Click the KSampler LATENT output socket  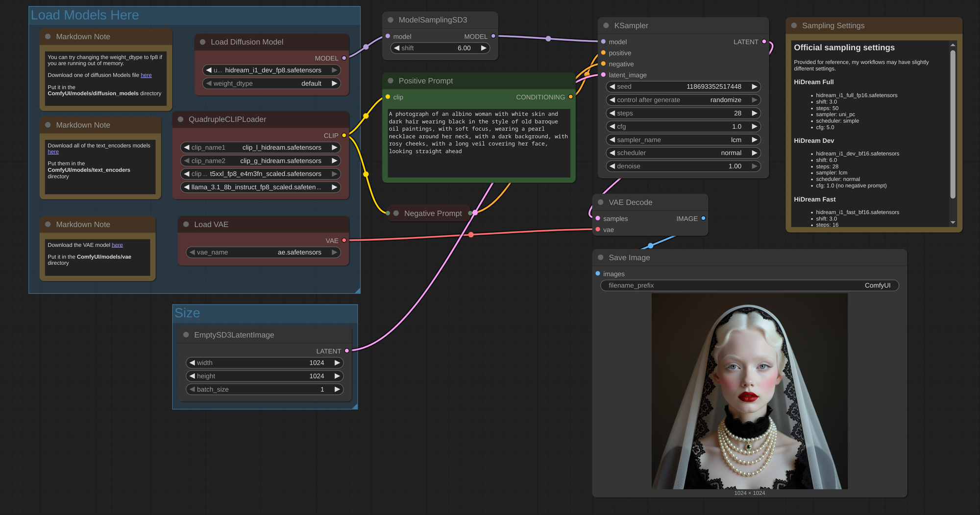764,42
